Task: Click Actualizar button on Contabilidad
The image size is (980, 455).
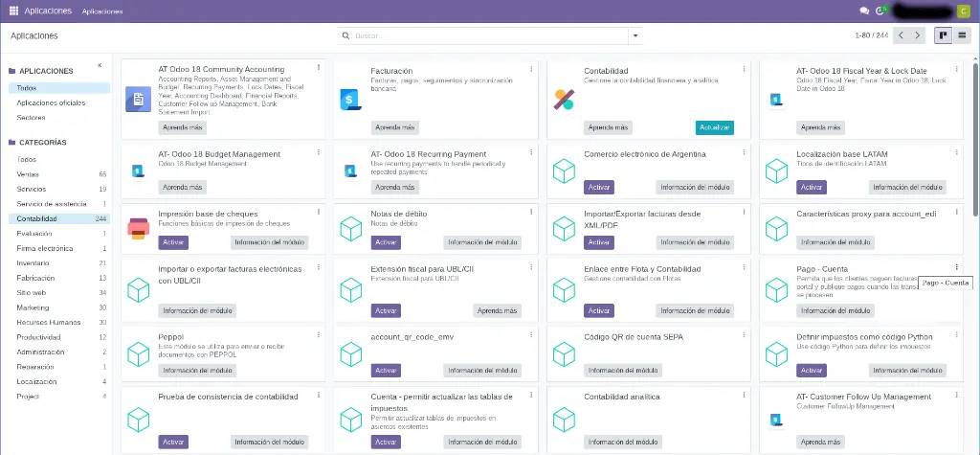Action: [x=714, y=127]
